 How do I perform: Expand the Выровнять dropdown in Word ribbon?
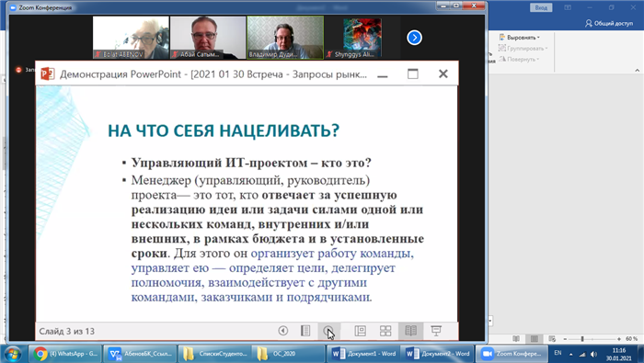(x=520, y=38)
